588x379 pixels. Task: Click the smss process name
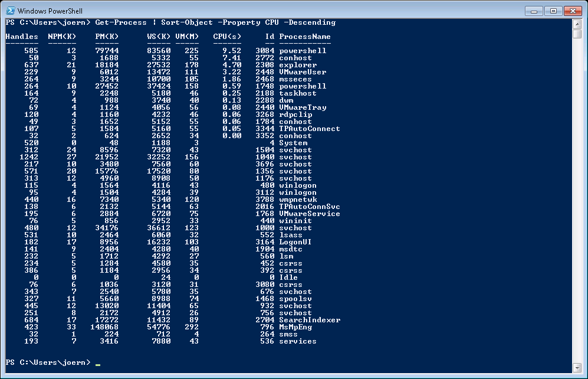coord(288,334)
